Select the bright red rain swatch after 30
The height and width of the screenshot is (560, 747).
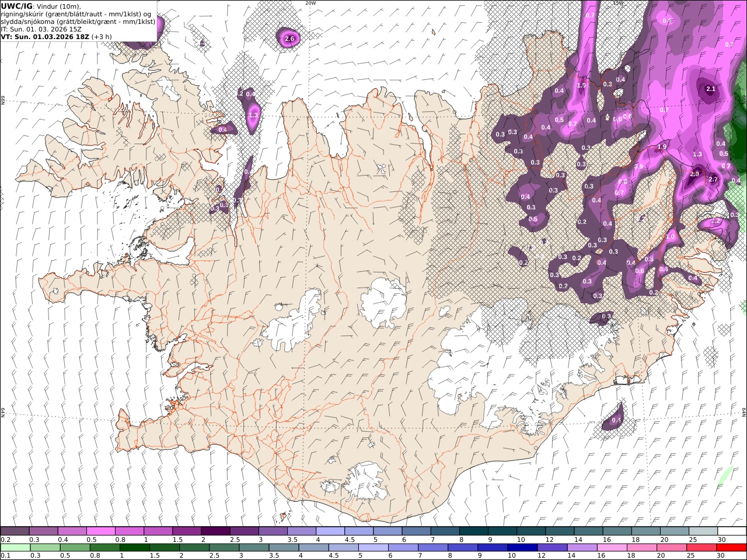point(731,547)
